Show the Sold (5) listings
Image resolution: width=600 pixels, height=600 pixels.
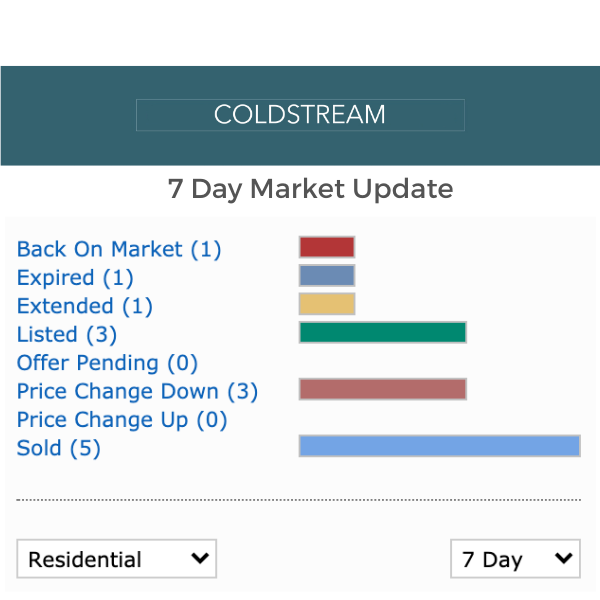59,448
